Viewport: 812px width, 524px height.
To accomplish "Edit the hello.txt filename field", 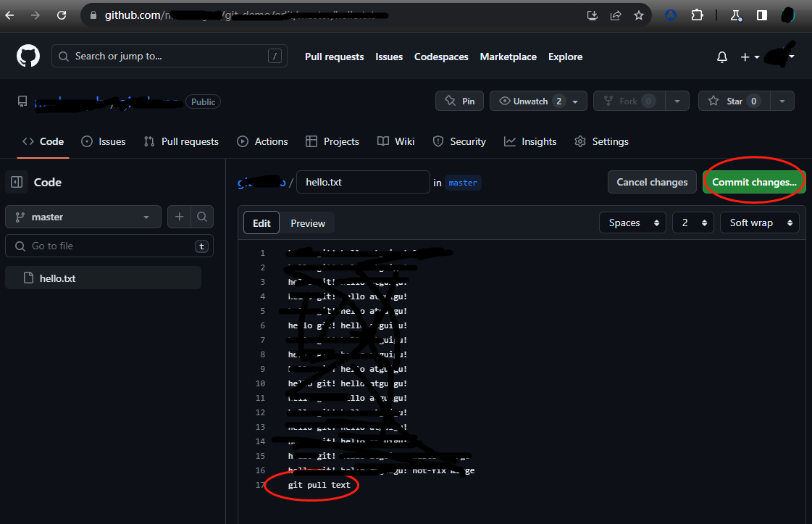I will [x=363, y=182].
